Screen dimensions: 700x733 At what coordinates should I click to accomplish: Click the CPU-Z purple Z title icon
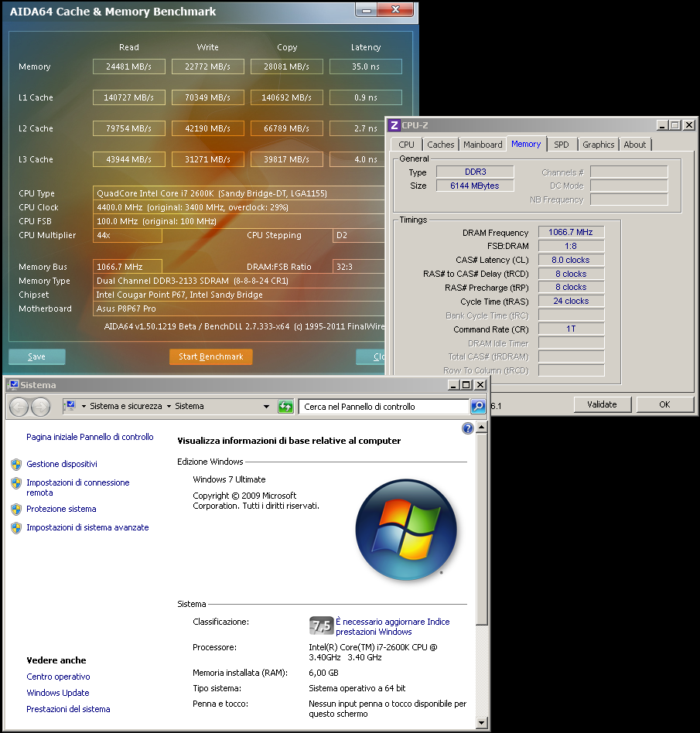point(394,125)
